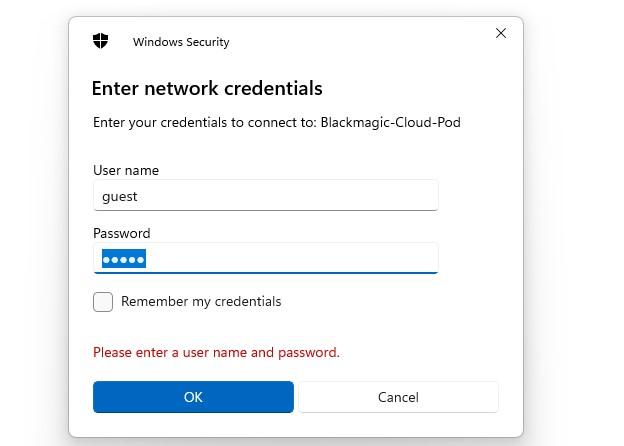
Task: Click the "User name" field label
Action: (x=126, y=170)
